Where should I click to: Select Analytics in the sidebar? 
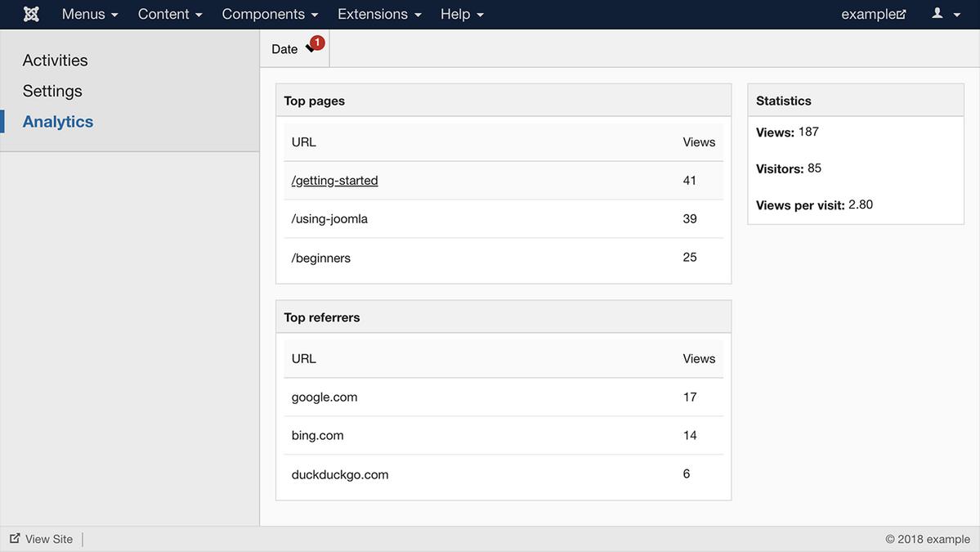pyautogui.click(x=57, y=120)
